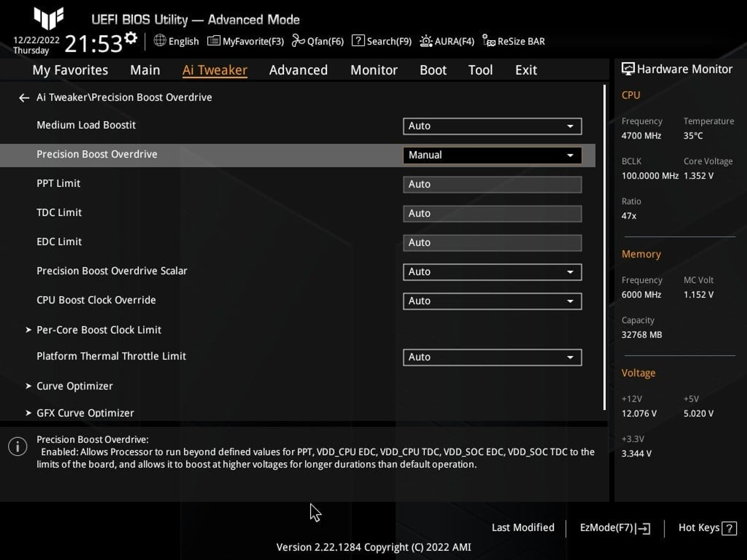Click the CPU frequency value 4700 MHz
Viewport: 747px width, 560px height.
tap(641, 136)
